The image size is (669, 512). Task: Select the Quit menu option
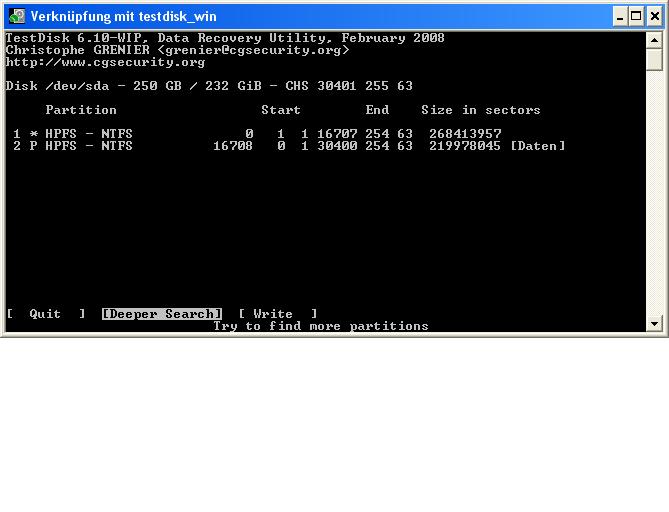click(46, 314)
